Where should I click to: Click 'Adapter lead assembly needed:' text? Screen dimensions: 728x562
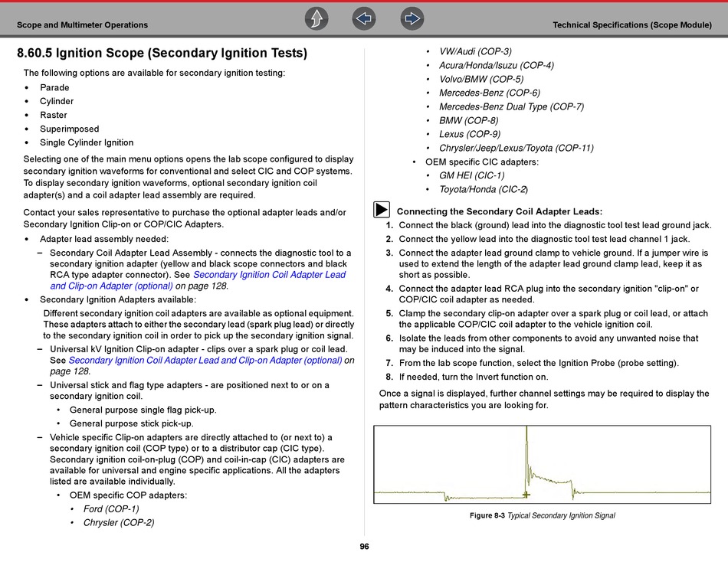point(104,239)
